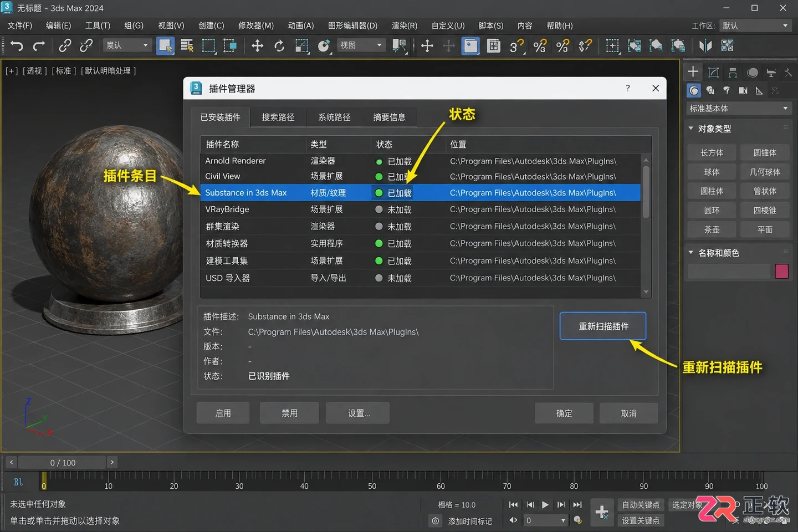Select Helpers category icon
Viewport: 798px width, 532px height.
pos(759,90)
